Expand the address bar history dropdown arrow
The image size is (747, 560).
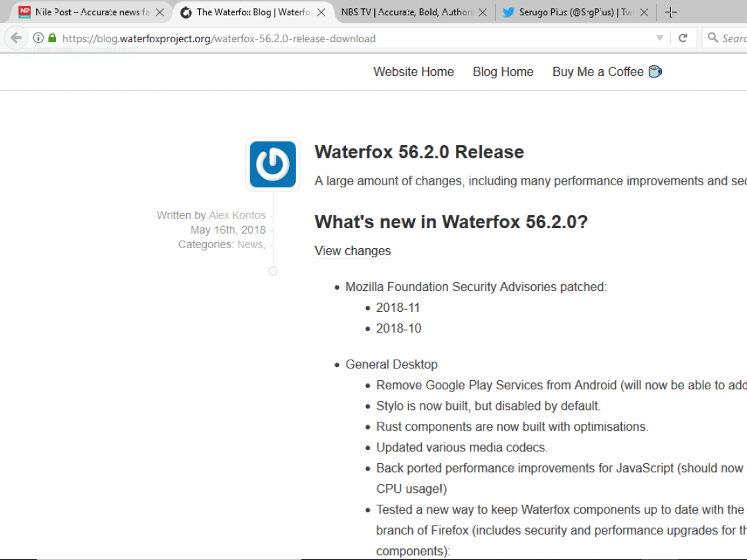tap(659, 38)
